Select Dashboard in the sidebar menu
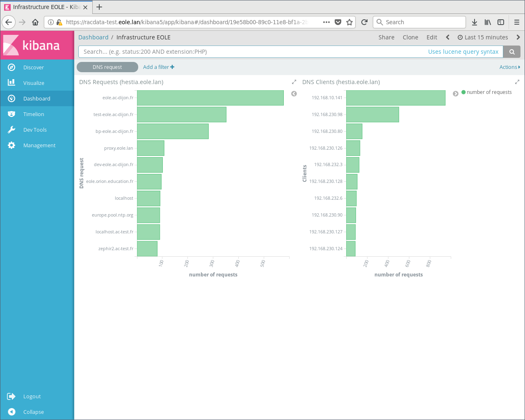This screenshot has height=420, width=525. (37, 98)
